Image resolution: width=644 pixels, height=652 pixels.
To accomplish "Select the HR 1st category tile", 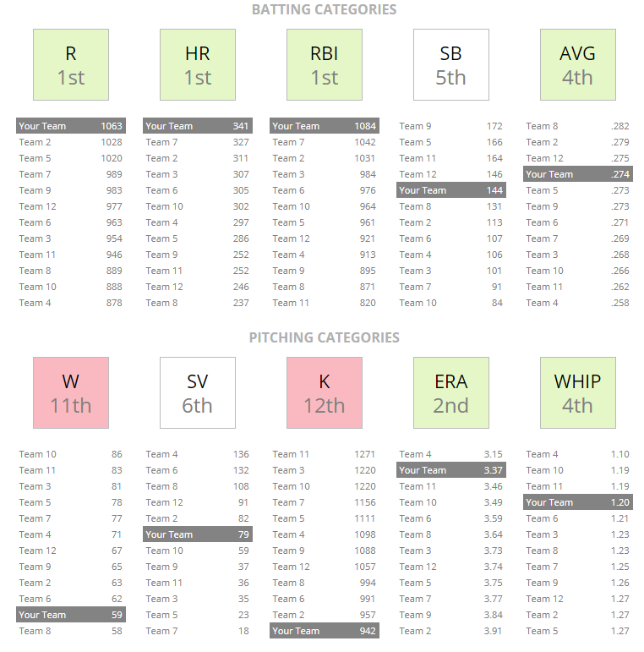I will pyautogui.click(x=198, y=65).
